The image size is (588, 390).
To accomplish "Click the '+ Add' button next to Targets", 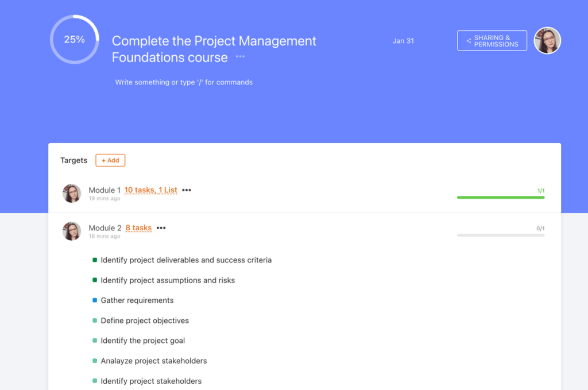I will [x=110, y=160].
